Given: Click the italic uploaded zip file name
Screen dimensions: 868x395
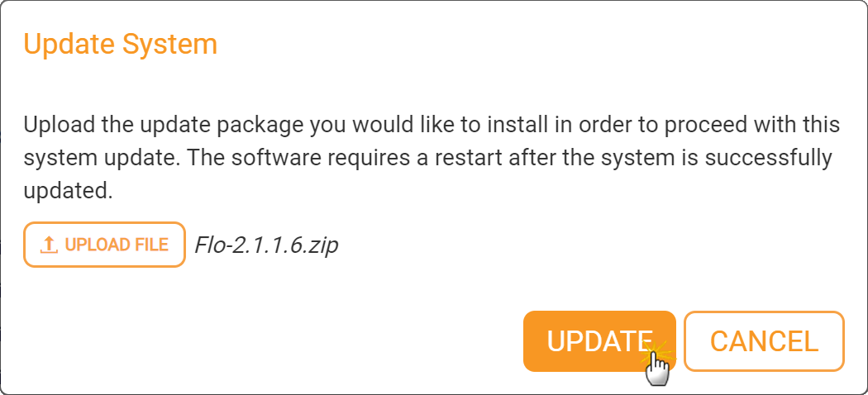Looking at the screenshot, I should 266,245.
